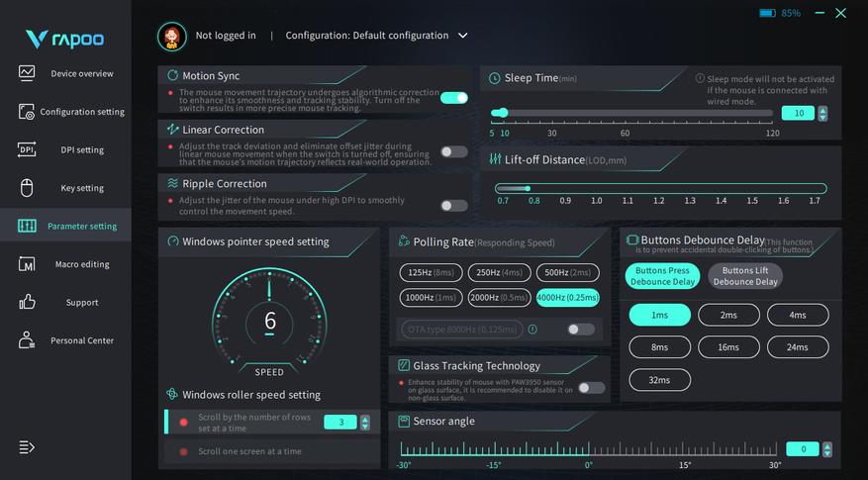Open the Device overview icon in sidebar
The width and height of the screenshot is (868, 480).
coord(27,73)
